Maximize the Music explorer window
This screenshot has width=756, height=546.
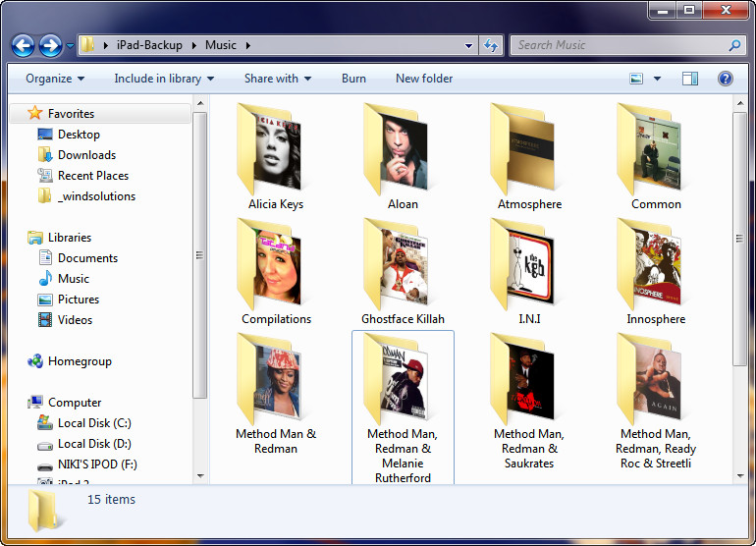[x=689, y=11]
